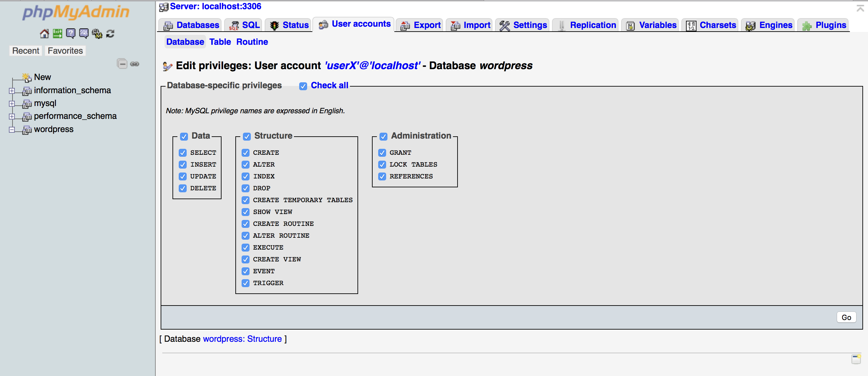Open the Charsets tab
Viewport: 868px width, 376px height.
pyautogui.click(x=711, y=25)
